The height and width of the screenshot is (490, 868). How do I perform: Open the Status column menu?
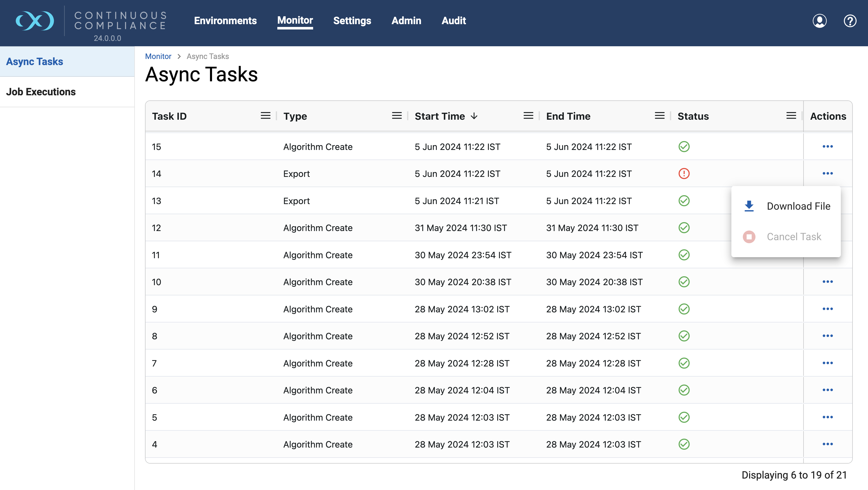pos(791,116)
